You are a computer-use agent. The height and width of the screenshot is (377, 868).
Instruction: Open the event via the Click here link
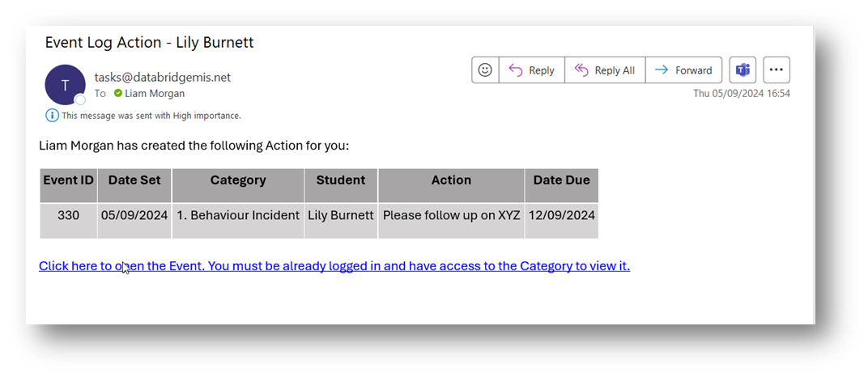pyautogui.click(x=334, y=266)
